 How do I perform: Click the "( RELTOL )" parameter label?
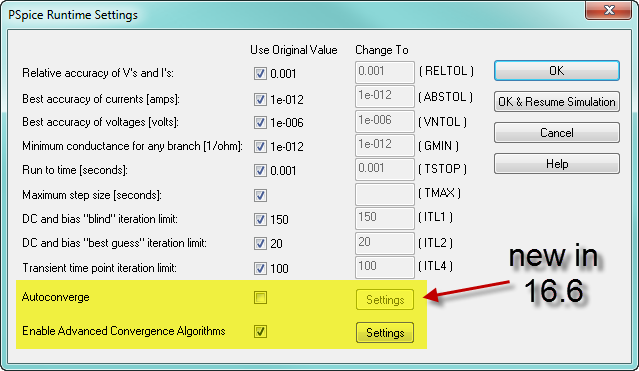pos(446,71)
